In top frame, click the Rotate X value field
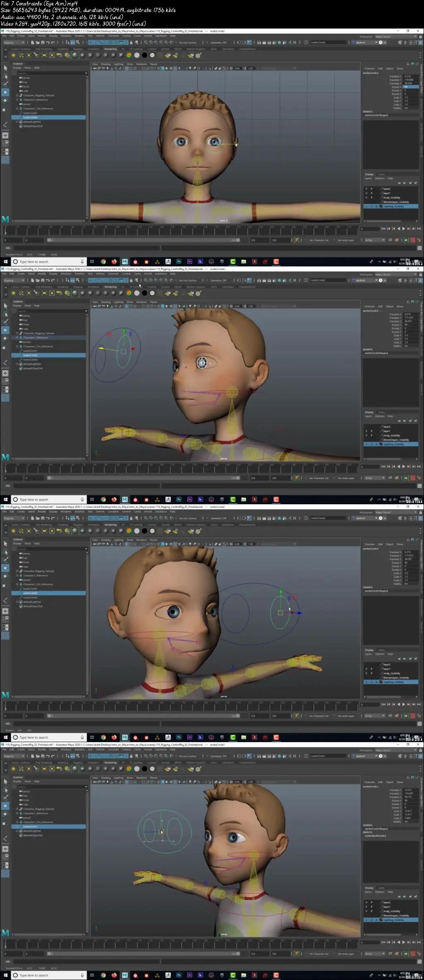 coord(411,87)
